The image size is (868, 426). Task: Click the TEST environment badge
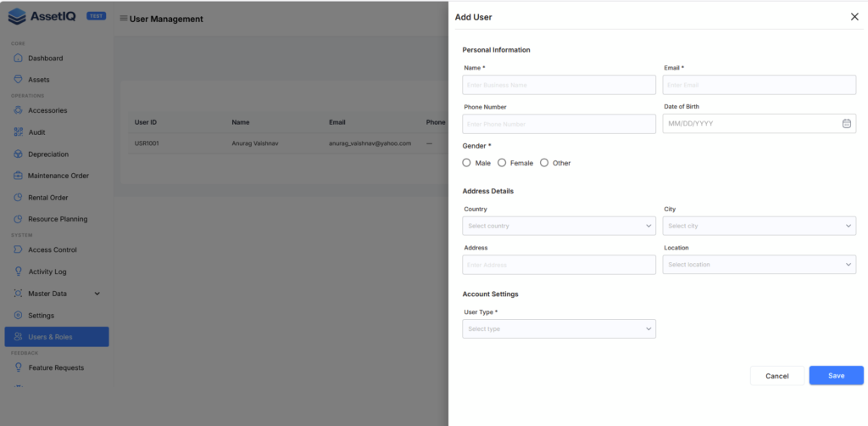pos(97,16)
